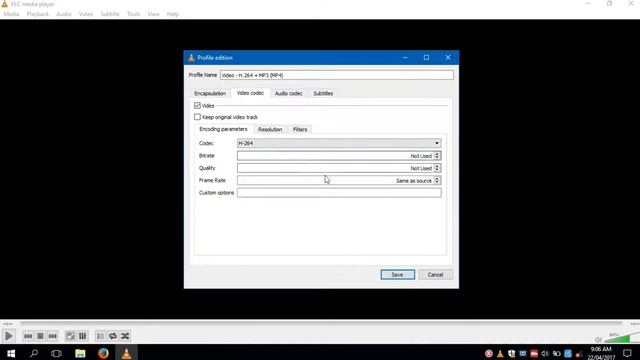Image resolution: width=640 pixels, height=360 pixels.
Task: Switch to the Encapsulation tab
Action: pyautogui.click(x=210, y=93)
